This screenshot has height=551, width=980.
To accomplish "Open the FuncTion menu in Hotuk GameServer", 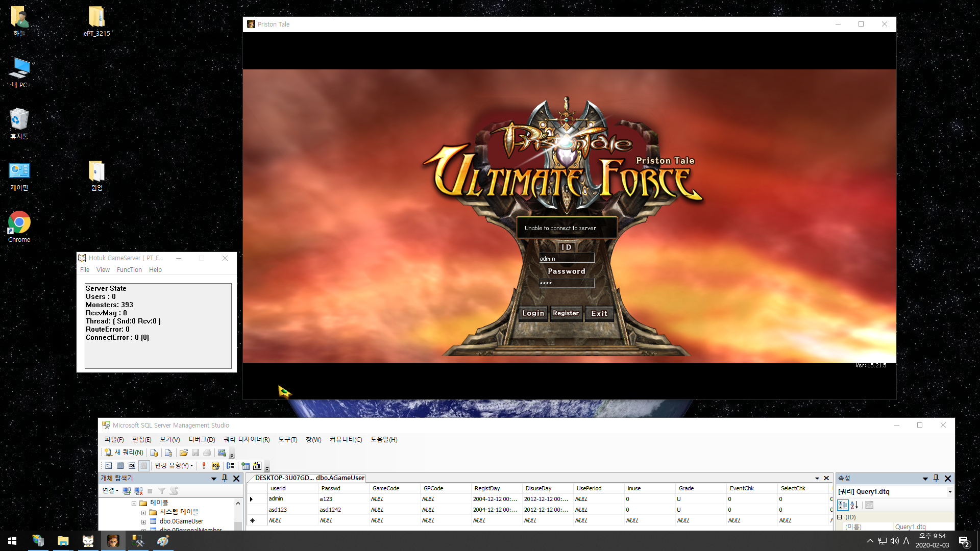I will (x=129, y=270).
